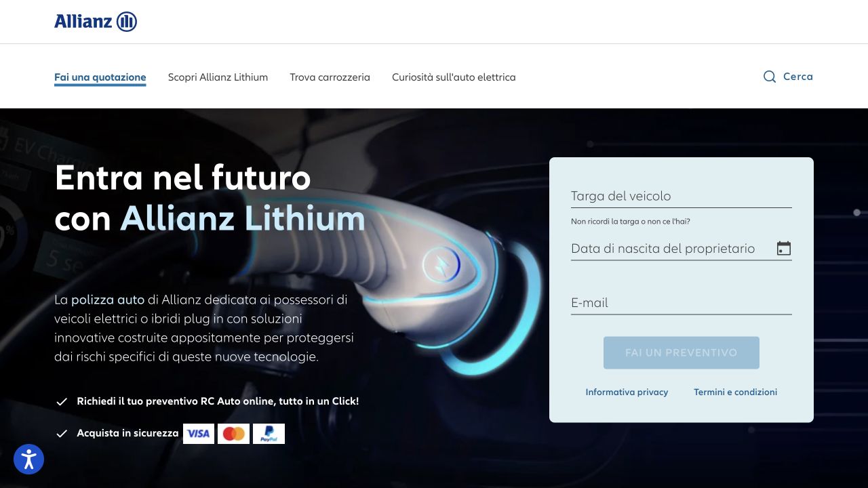Open Curiosità sull'auto elettrica section
The image size is (868, 488).
(454, 77)
